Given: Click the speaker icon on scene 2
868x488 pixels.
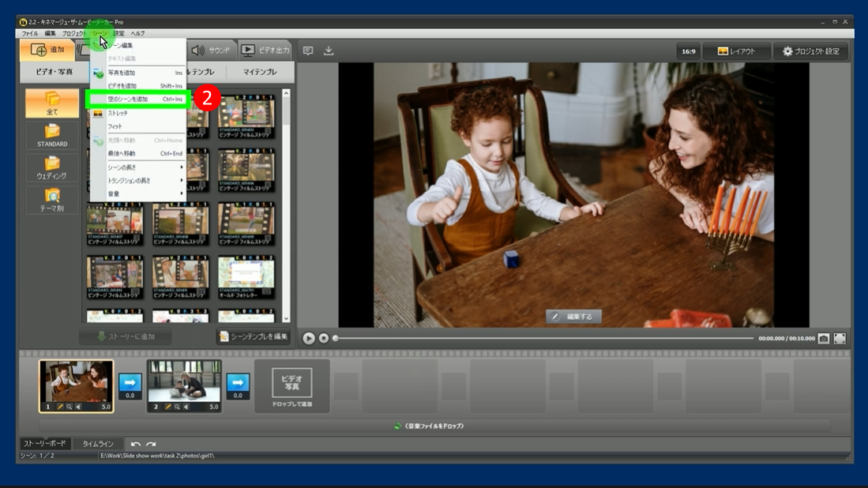Looking at the screenshot, I should tap(186, 407).
